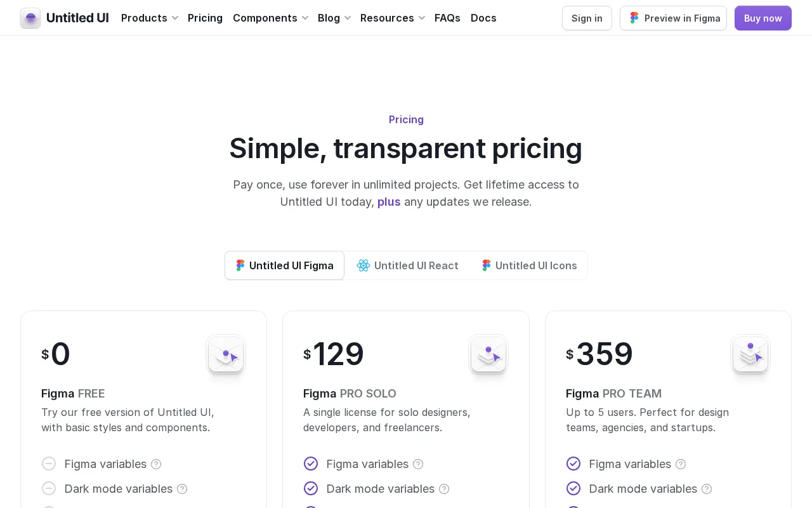This screenshot has width=812, height=508.
Task: Click the $129 price text
Action: 334,354
